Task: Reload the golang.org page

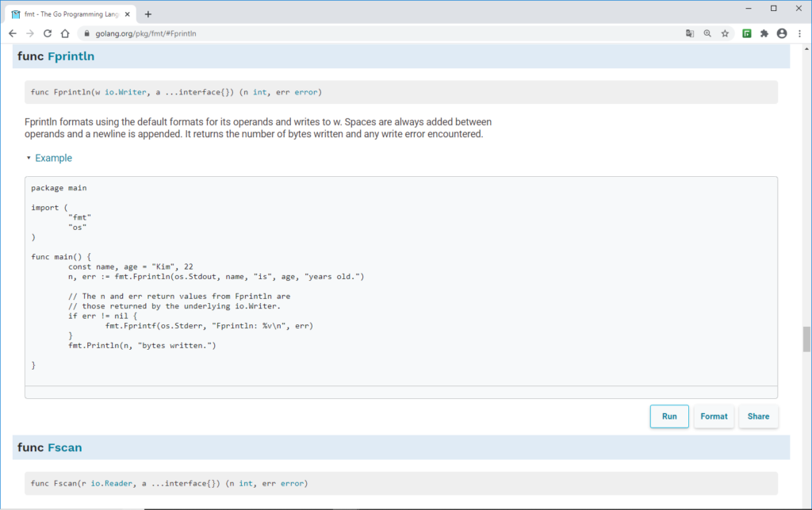Action: point(47,33)
